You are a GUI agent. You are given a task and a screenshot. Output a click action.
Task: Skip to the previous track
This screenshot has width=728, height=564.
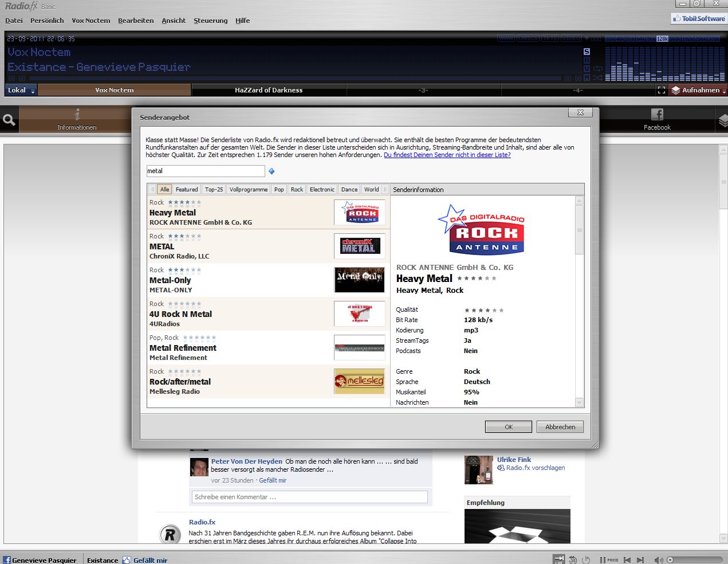(627, 560)
